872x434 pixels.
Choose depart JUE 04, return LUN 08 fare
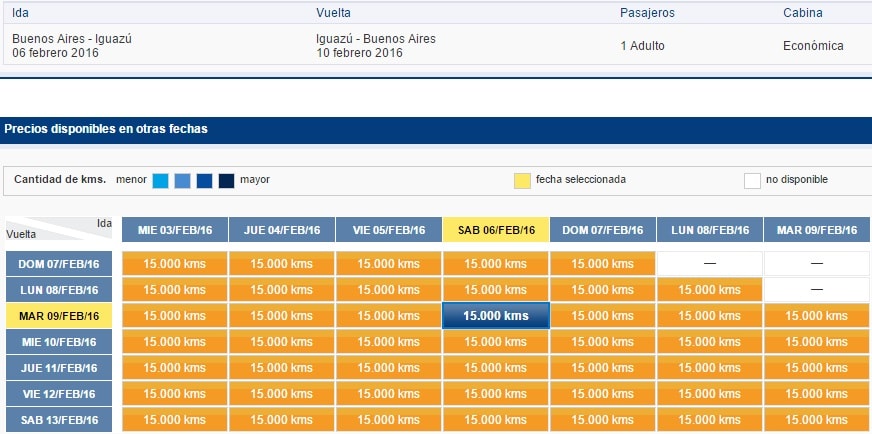pos(282,290)
